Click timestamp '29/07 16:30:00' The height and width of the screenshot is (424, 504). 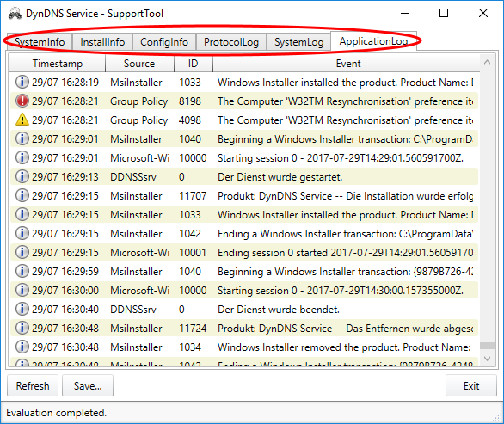tap(65, 291)
